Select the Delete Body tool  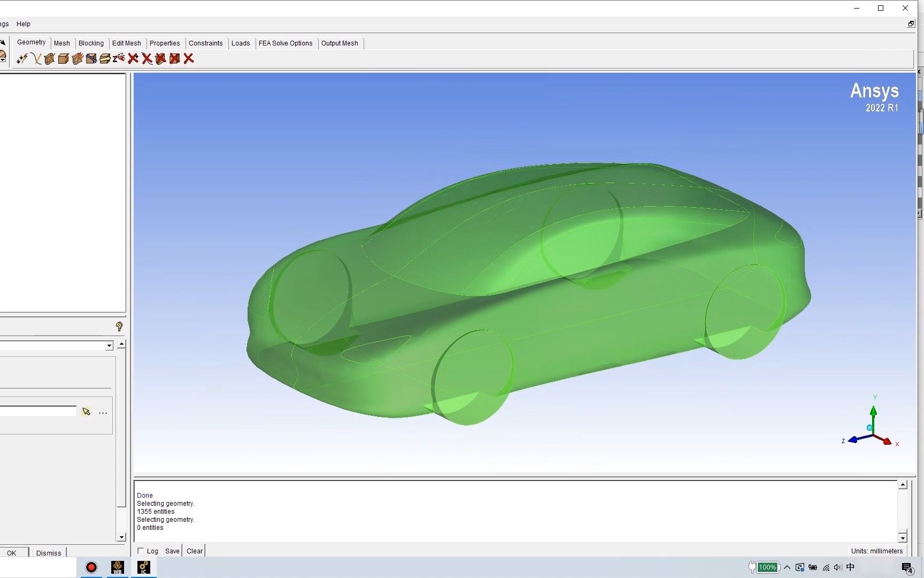(x=175, y=58)
